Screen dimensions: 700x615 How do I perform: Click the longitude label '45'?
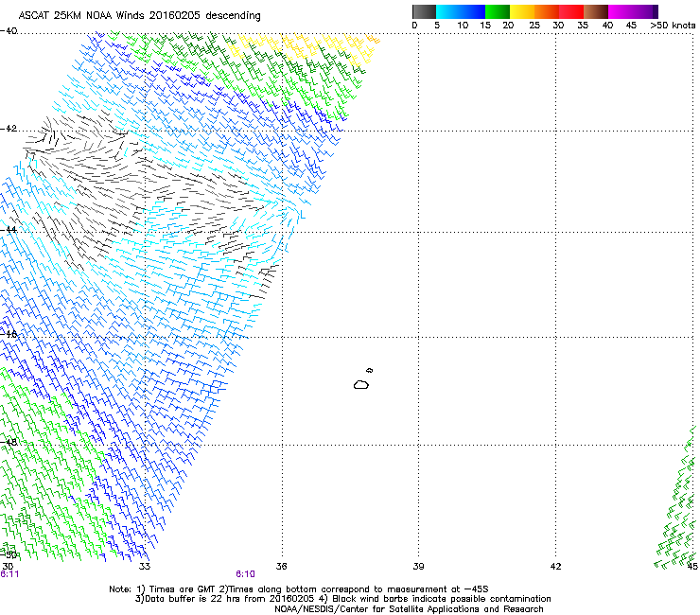692,567
